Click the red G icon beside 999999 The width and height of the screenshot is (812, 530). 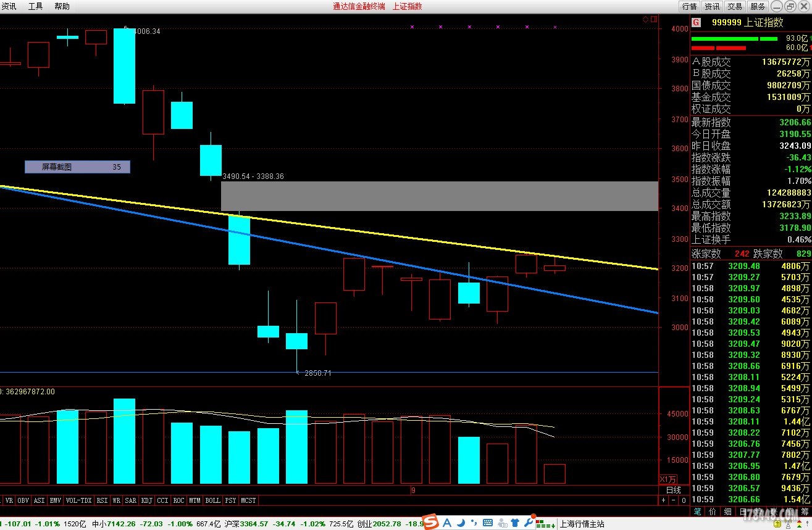(x=696, y=22)
